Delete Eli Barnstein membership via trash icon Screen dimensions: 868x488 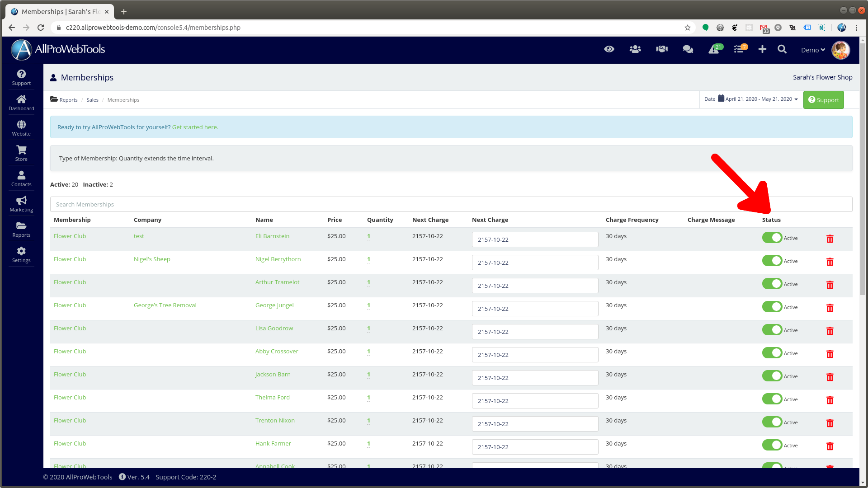(x=830, y=239)
